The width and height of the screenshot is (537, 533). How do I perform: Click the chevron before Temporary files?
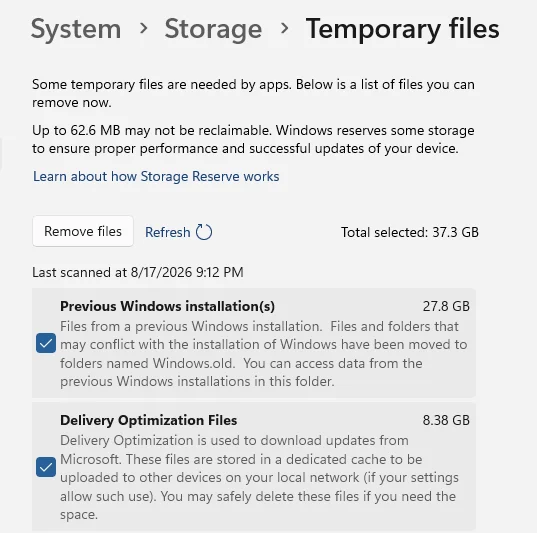pos(284,28)
